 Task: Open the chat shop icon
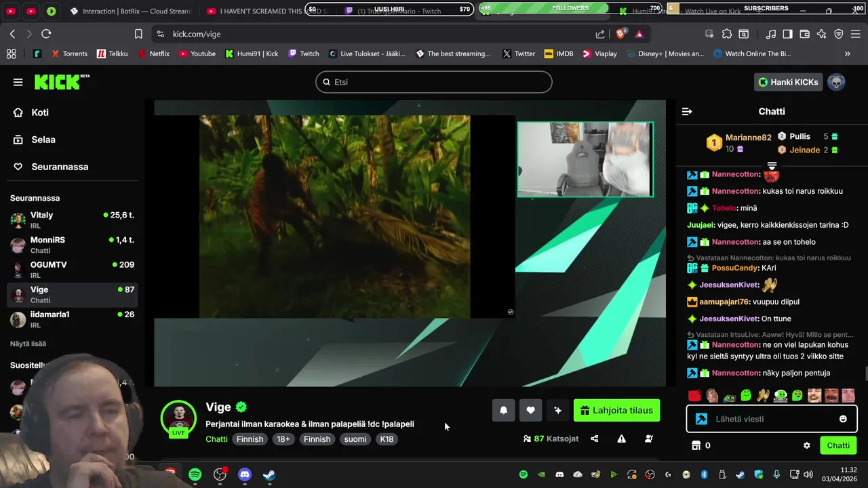click(696, 445)
